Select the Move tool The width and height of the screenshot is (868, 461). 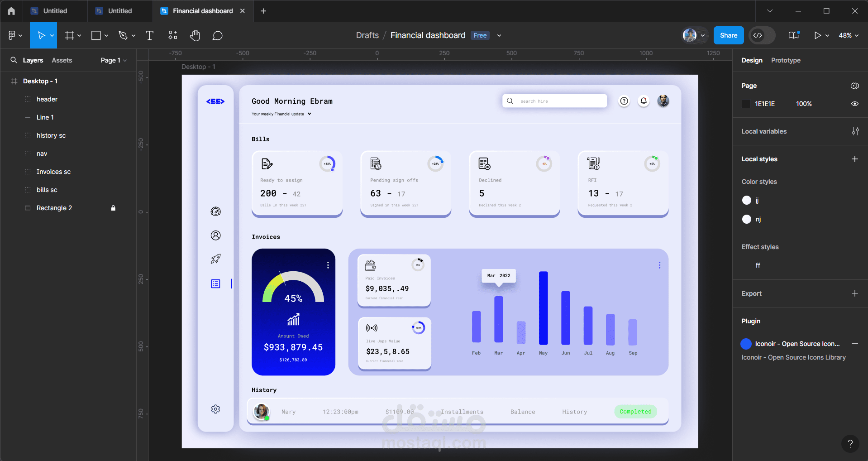point(41,35)
